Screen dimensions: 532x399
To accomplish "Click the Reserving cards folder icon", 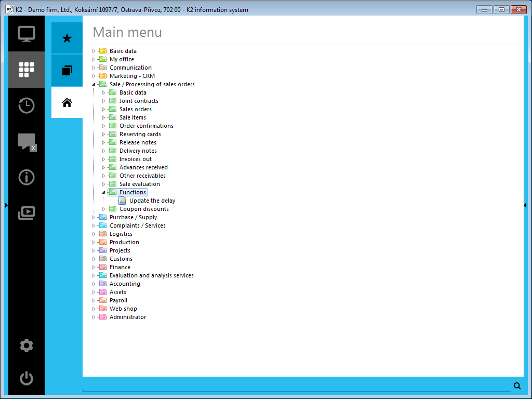I will tap(113, 134).
